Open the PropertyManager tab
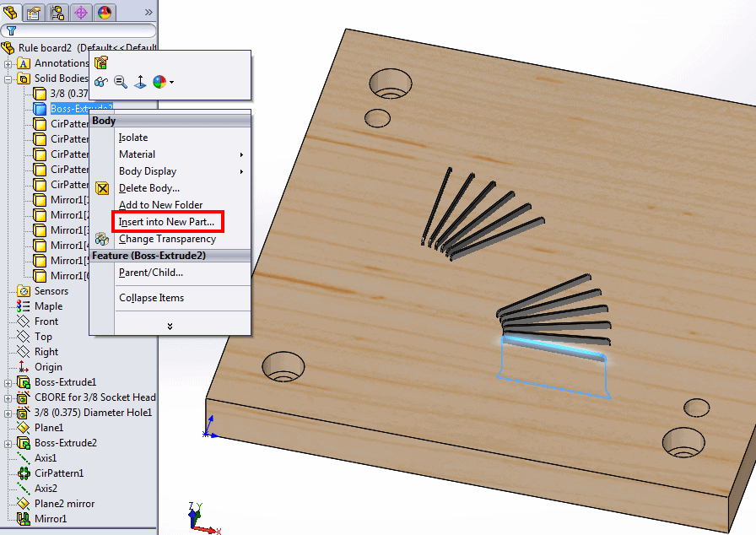Screen dimensions: 756x535 34,12
